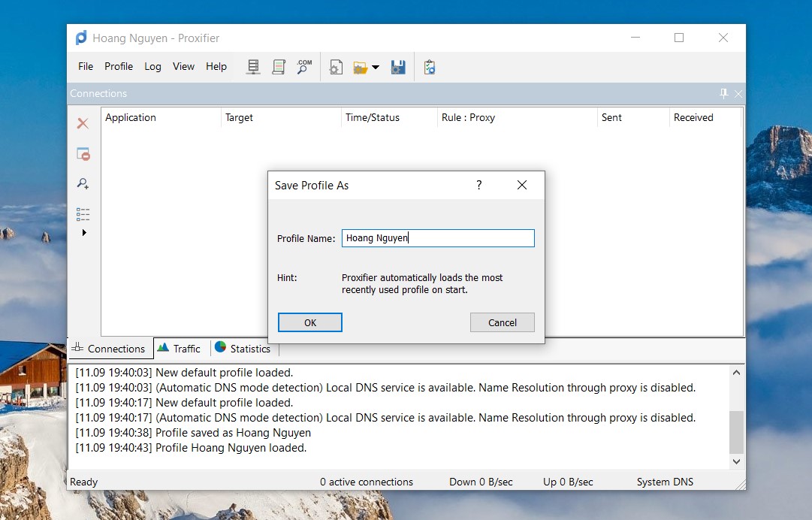Cancel the Save Profile As dialog
This screenshot has height=520, width=812.
tap(502, 322)
